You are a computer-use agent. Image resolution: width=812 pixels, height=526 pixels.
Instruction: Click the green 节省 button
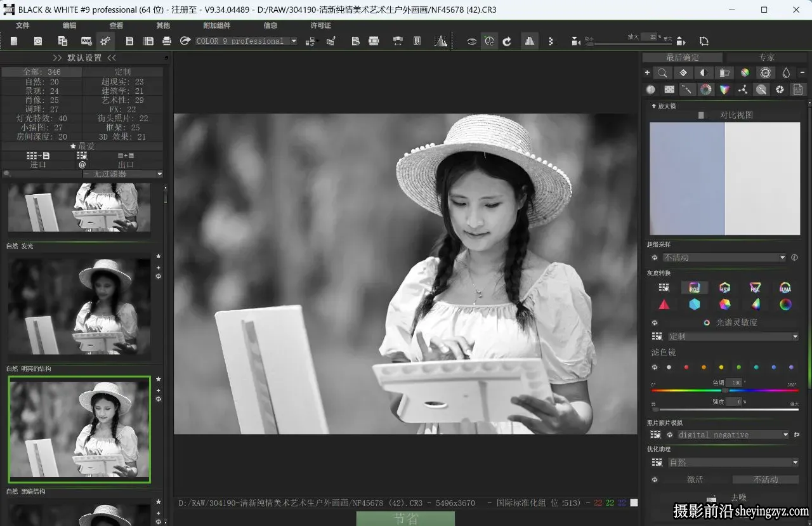click(405, 518)
